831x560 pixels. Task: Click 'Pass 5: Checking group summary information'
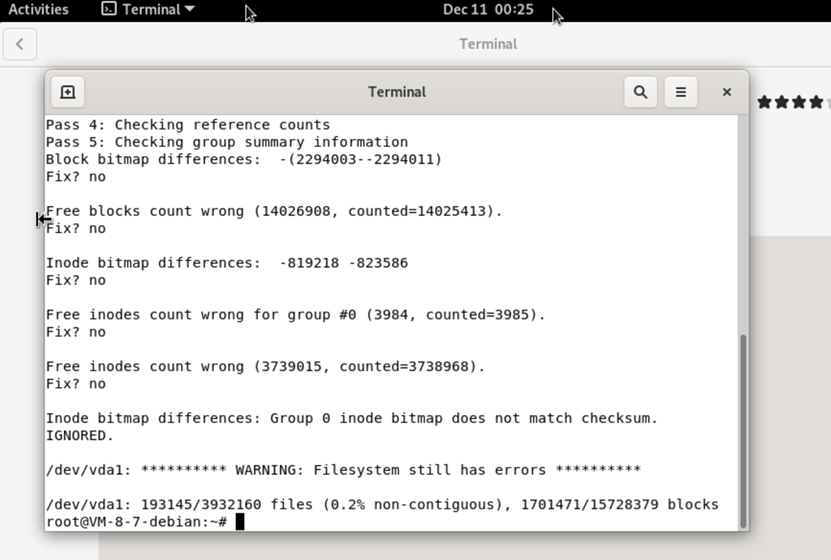click(227, 143)
